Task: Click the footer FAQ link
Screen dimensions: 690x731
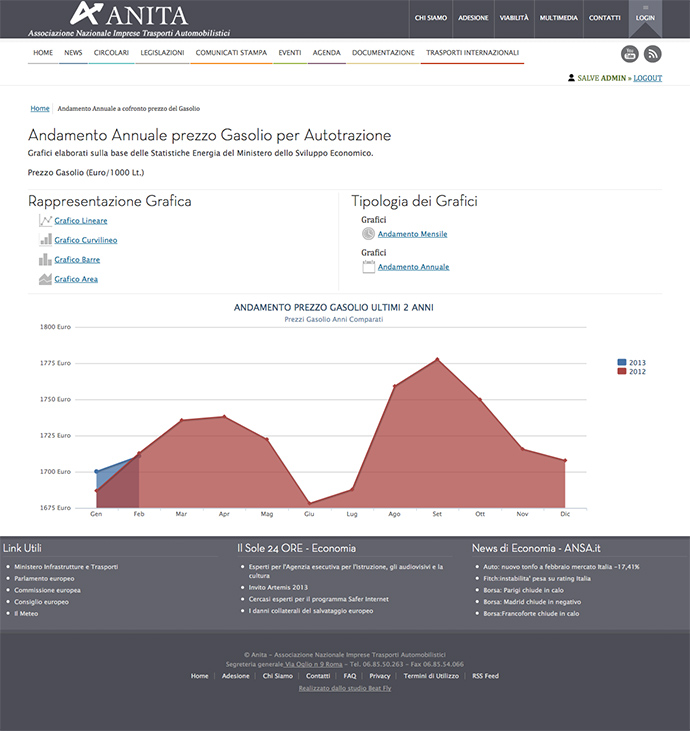Action: pos(350,676)
